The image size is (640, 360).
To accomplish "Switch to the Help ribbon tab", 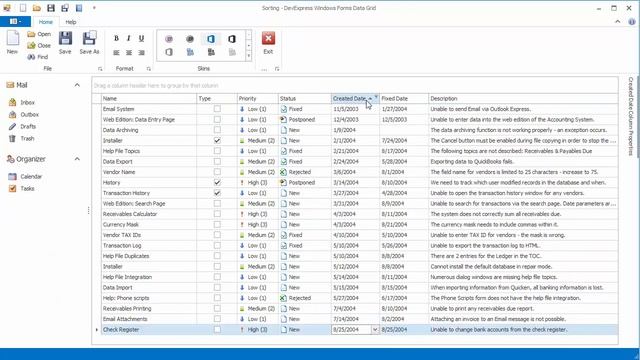I will 71,22.
